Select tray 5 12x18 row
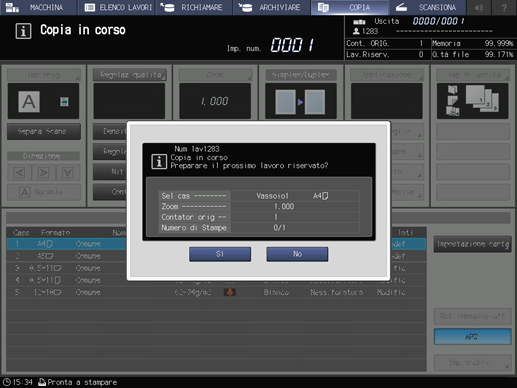The image size is (517, 388). click(x=216, y=292)
